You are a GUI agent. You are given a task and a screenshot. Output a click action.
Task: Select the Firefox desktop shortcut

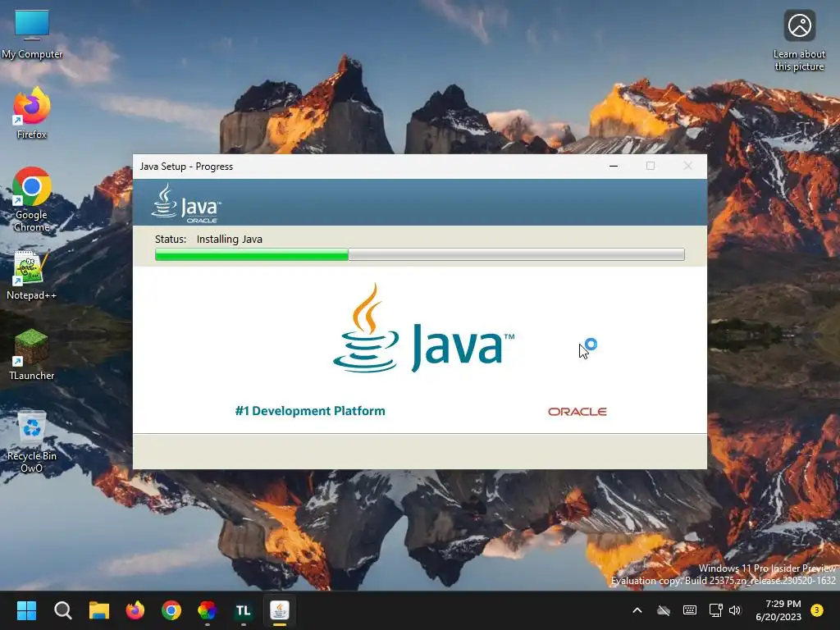tap(32, 113)
